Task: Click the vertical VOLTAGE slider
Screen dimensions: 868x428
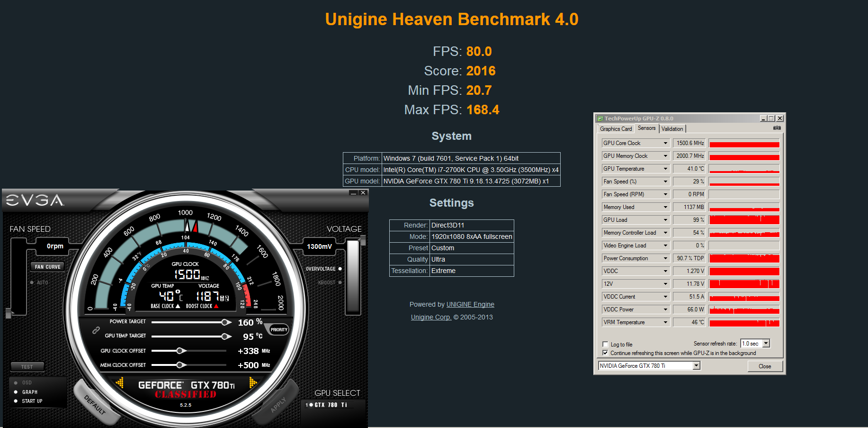Action: click(x=353, y=277)
